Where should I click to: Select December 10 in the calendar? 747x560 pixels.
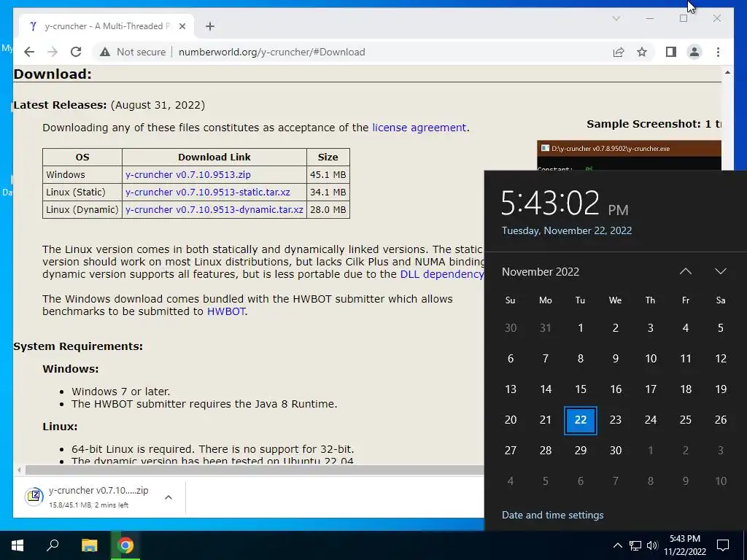coord(721,481)
